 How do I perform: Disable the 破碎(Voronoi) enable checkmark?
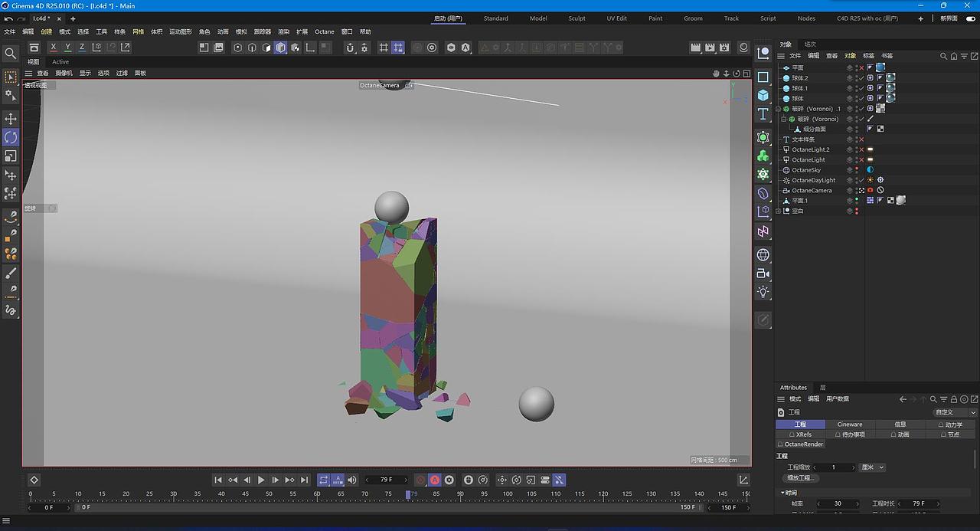[x=861, y=119]
